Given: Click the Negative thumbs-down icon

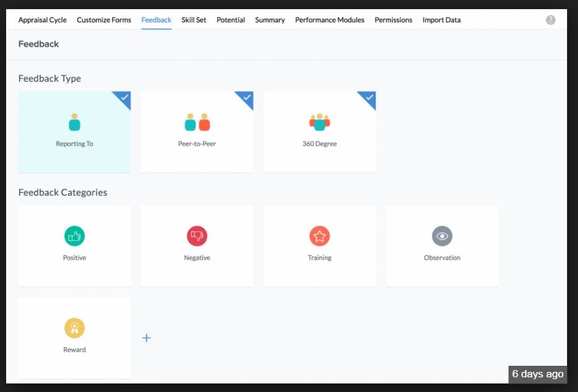Looking at the screenshot, I should (197, 236).
